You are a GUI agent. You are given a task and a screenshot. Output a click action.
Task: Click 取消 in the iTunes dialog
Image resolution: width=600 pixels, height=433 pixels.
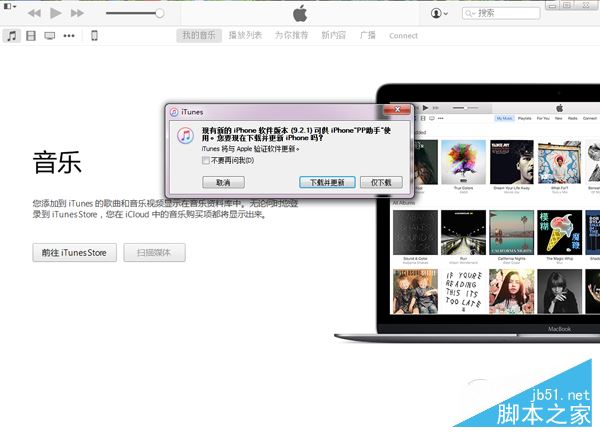223,182
